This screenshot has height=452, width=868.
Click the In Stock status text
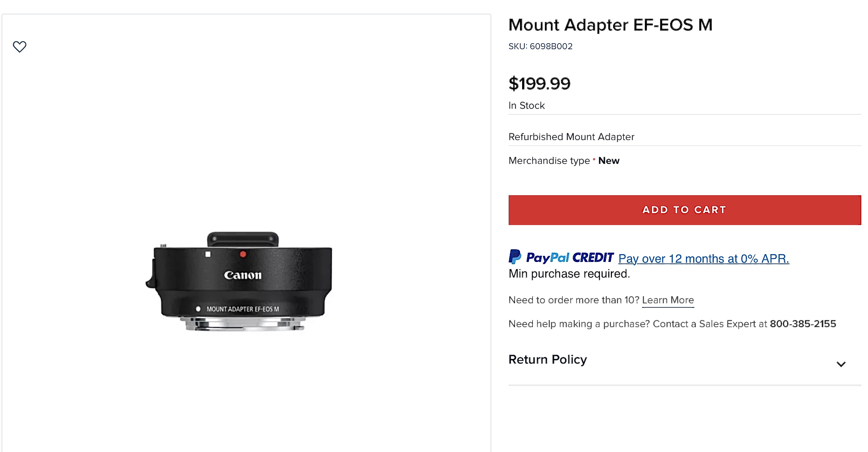tap(526, 105)
